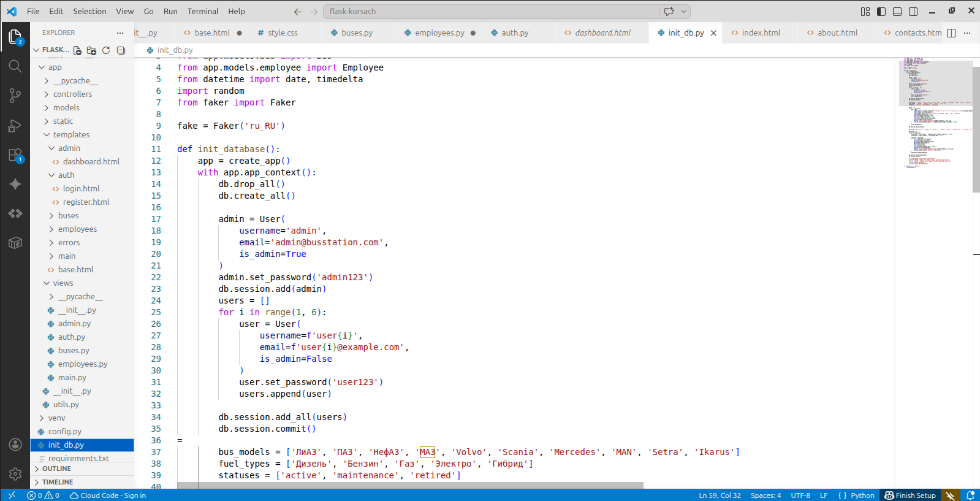Open Run and Debug view
Viewport: 980px width, 501px height.
pos(15,126)
